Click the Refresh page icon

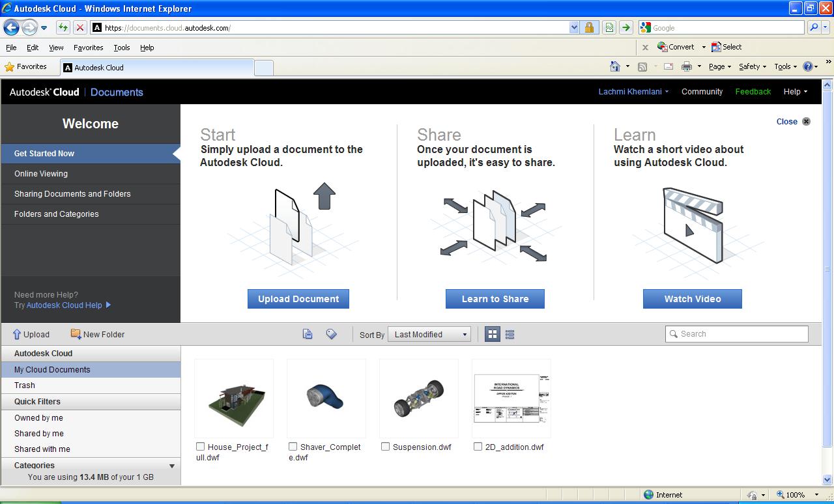coord(63,27)
